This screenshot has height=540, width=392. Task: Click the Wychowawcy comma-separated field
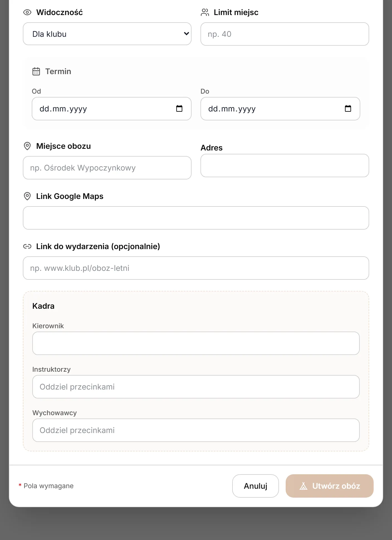(x=196, y=430)
